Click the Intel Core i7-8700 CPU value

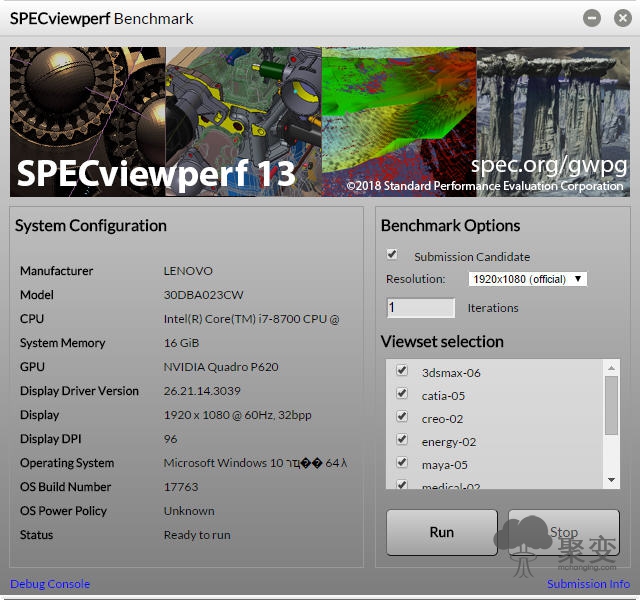click(251, 319)
